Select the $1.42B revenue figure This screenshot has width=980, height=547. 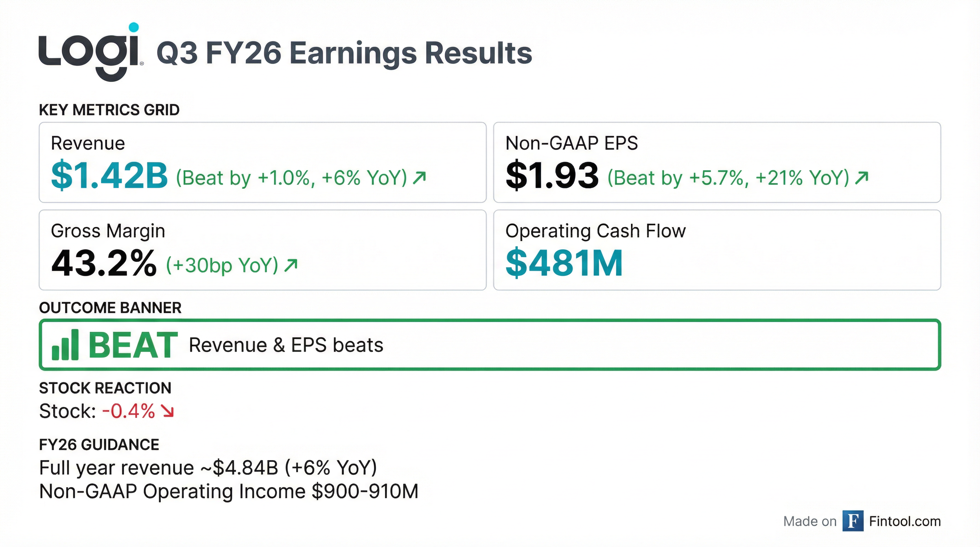109,175
